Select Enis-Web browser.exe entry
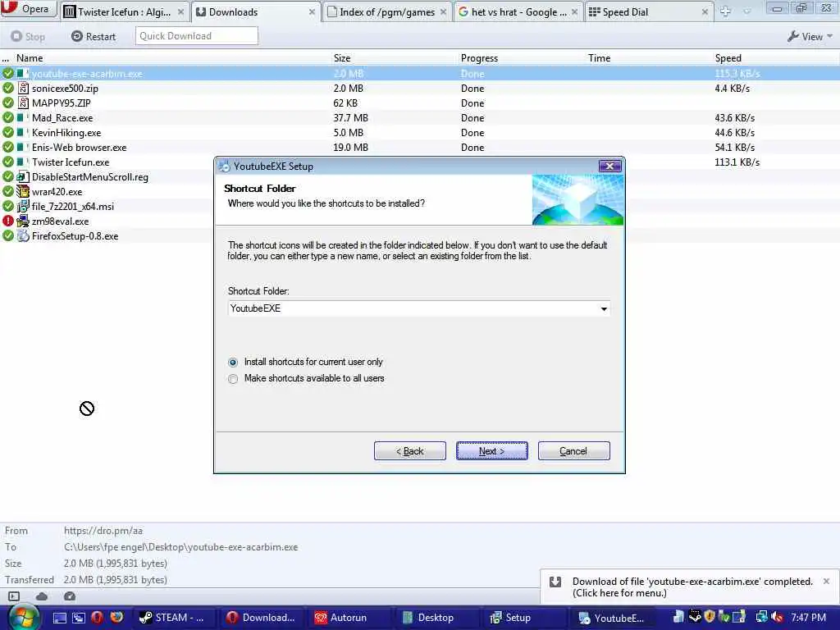This screenshot has width=840, height=630. (420, 148)
